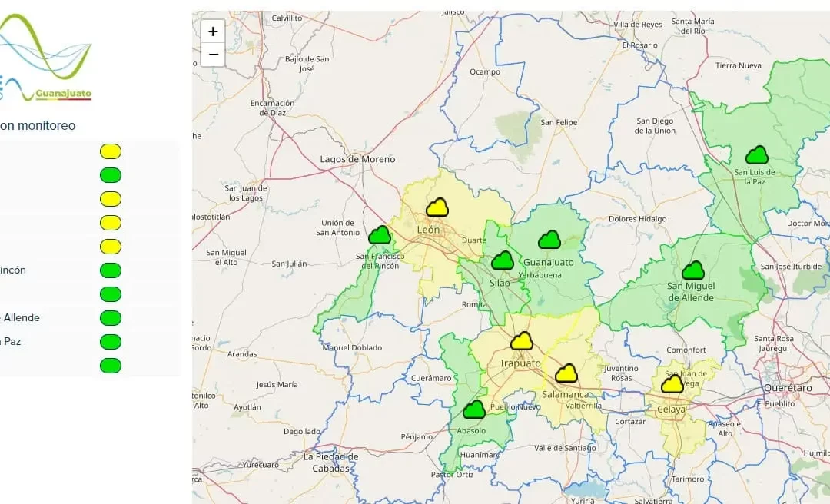Select the green cloud marker at Silao

(503, 260)
